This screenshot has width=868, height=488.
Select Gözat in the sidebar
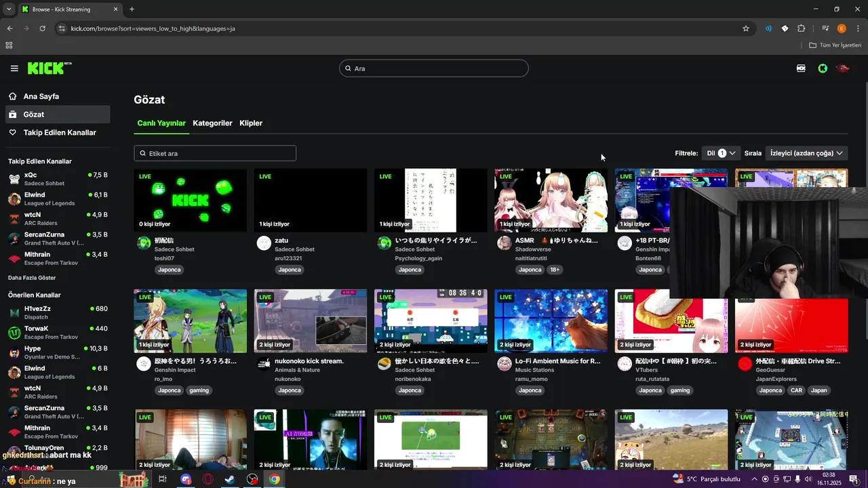57,115
